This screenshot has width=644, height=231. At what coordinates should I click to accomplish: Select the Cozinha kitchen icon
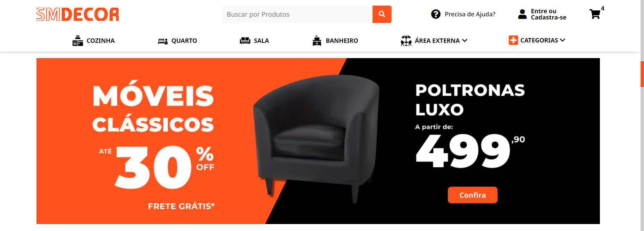(78, 41)
